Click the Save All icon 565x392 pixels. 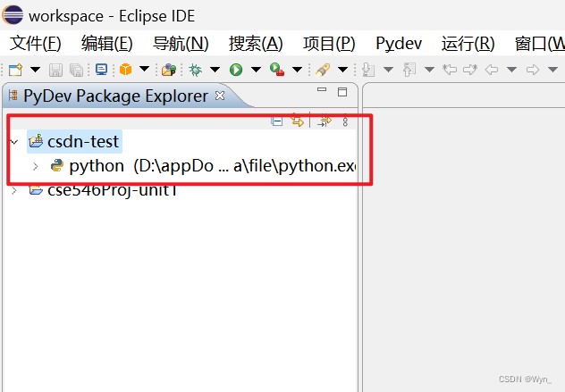(76, 70)
